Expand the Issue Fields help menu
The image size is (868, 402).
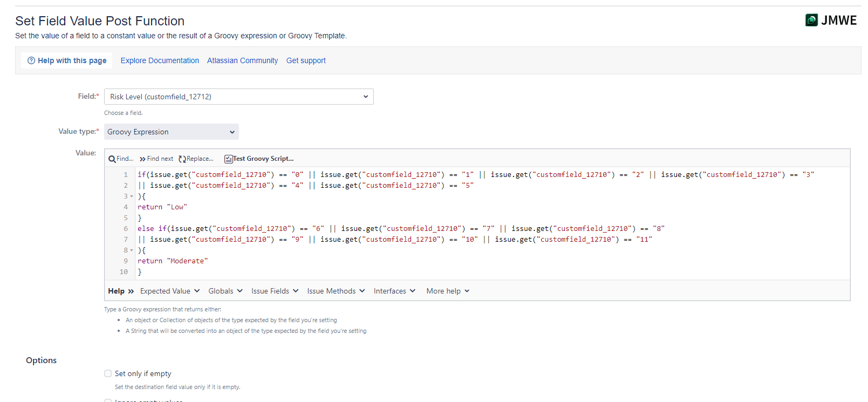coord(275,291)
